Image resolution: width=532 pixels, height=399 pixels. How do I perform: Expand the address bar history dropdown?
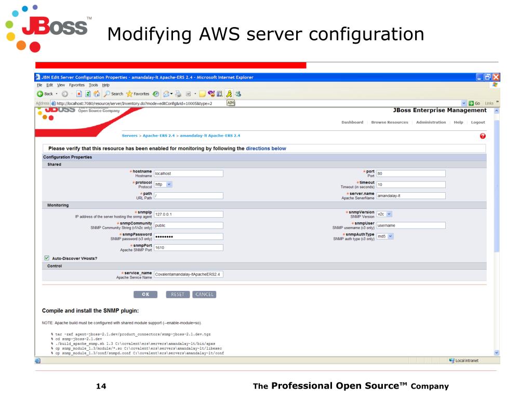coord(464,103)
